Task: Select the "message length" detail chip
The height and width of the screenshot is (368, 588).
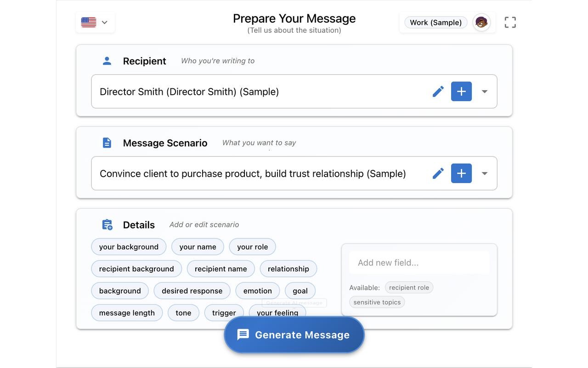Action: tap(127, 313)
